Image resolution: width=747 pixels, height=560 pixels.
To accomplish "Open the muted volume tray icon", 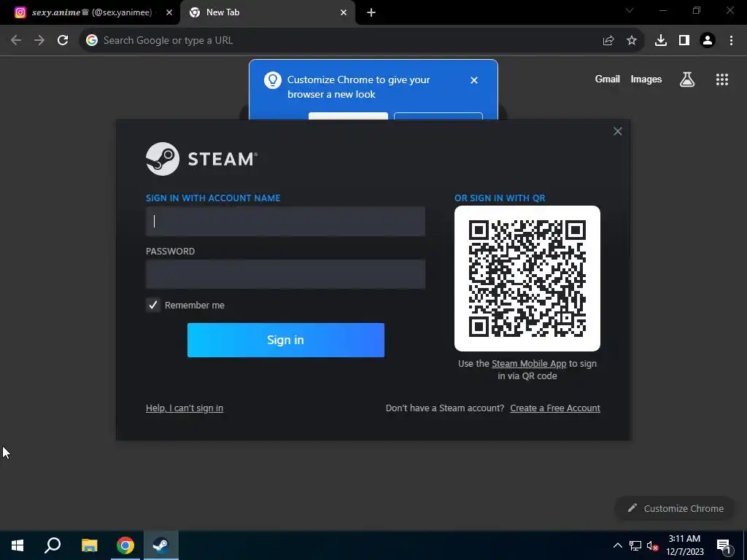I will click(652, 545).
